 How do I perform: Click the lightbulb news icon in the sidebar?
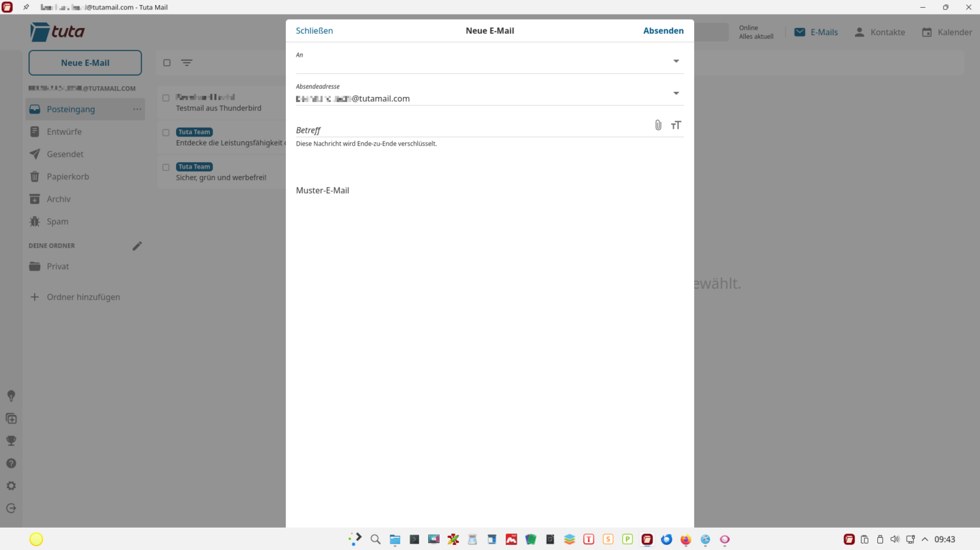(x=11, y=396)
